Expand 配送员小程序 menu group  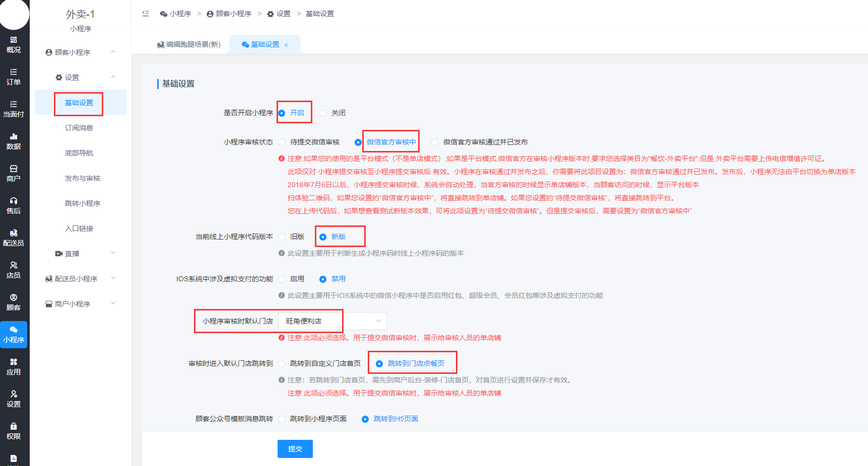(81, 279)
